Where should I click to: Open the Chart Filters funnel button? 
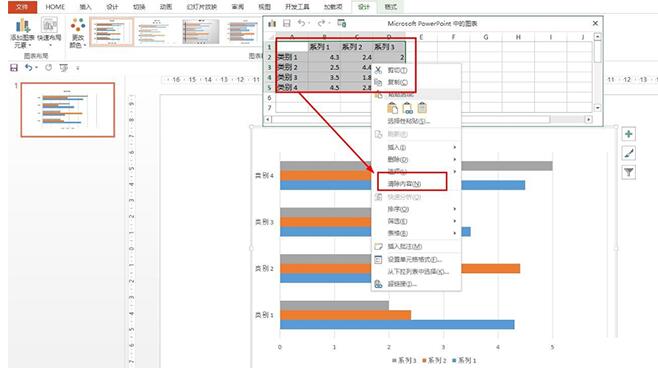pos(628,172)
